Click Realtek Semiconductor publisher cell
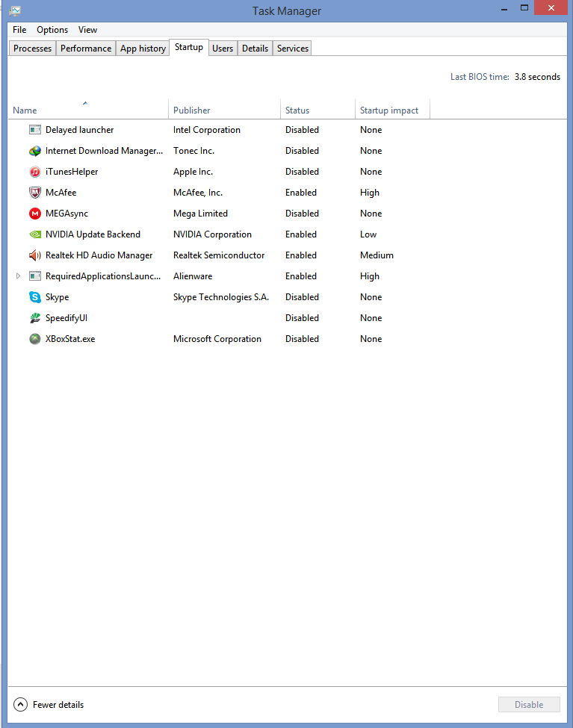The image size is (573, 728). coord(219,255)
